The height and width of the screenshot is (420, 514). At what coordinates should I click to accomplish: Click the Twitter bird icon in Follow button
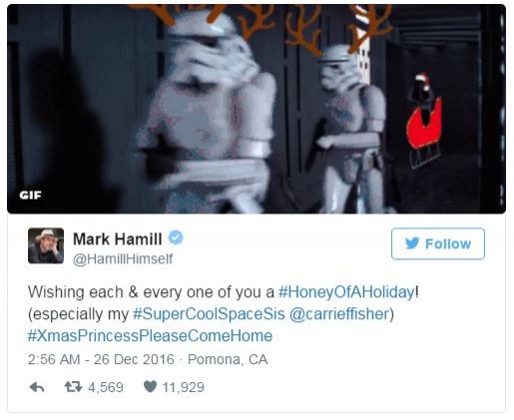click(x=412, y=243)
